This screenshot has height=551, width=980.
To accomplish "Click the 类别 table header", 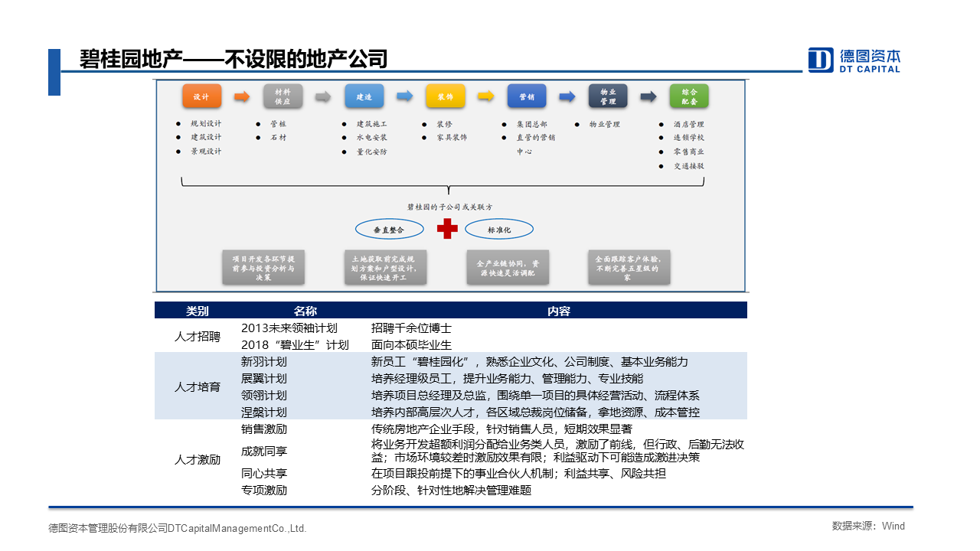I will (x=197, y=311).
